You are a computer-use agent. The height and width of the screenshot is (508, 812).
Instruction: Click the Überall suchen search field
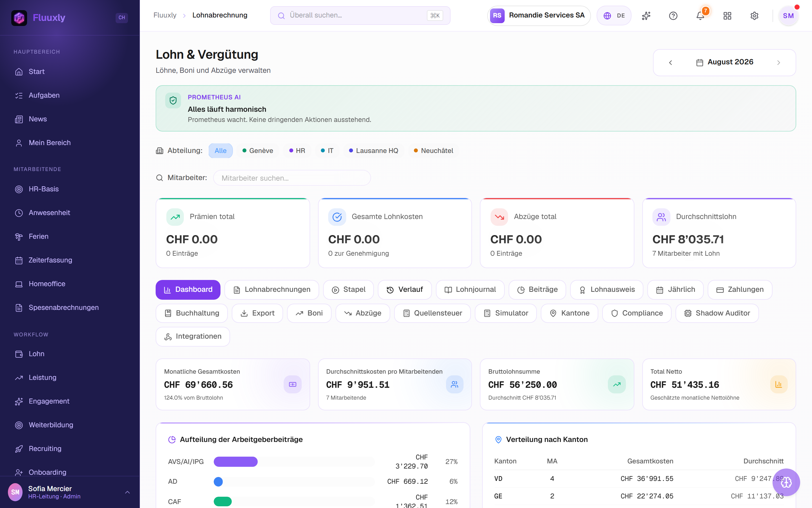360,16
